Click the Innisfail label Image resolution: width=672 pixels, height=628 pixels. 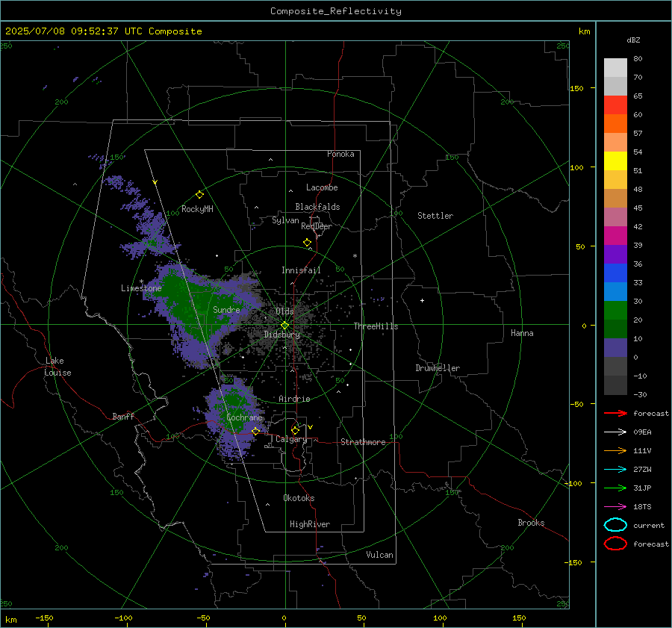301,270
